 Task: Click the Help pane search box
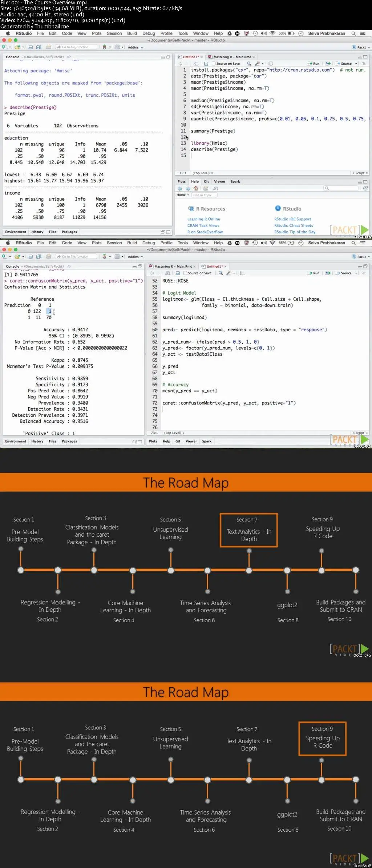click(x=341, y=188)
